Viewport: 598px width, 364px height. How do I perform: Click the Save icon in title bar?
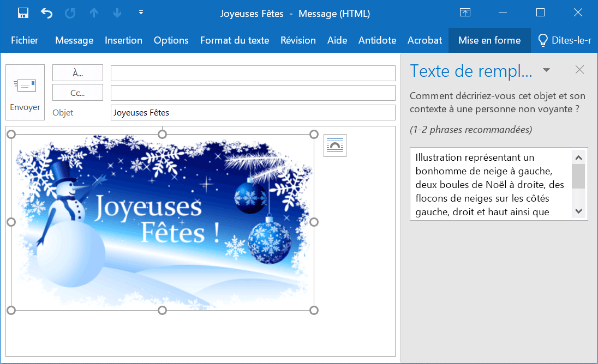(23, 13)
